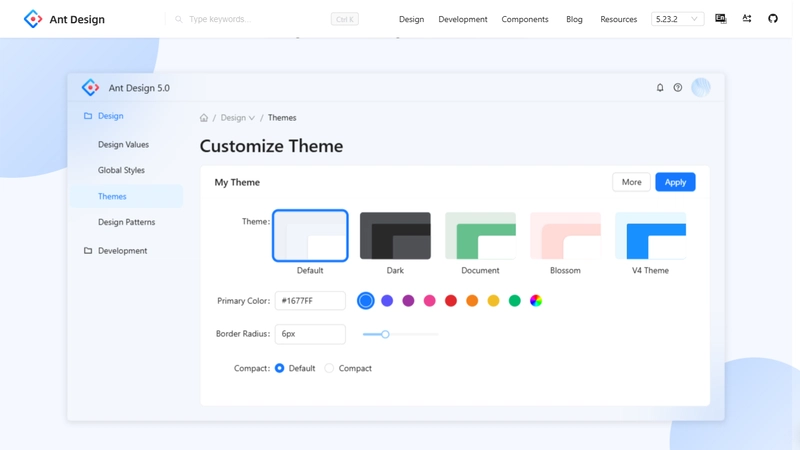800x450 pixels.
Task: Choose the Dark theme thumbnail
Action: [395, 236]
